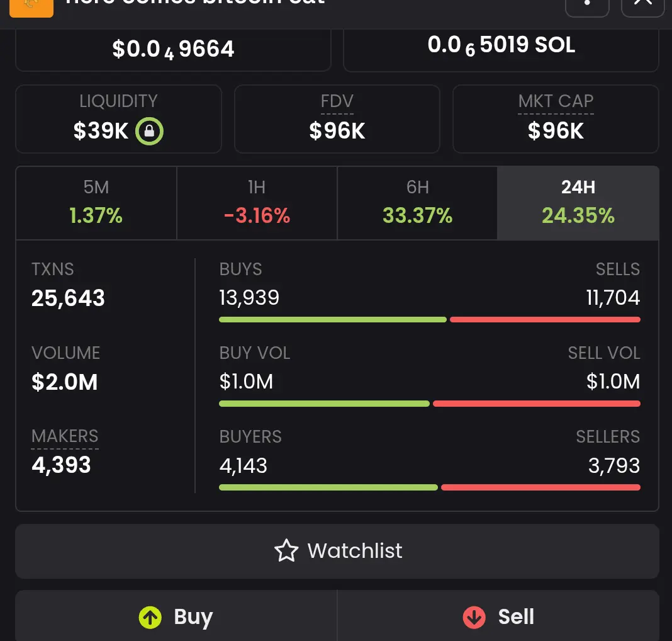Viewport: 672px width, 641px height.
Task: Click the orange token logo thumbnail
Action: coord(31,8)
